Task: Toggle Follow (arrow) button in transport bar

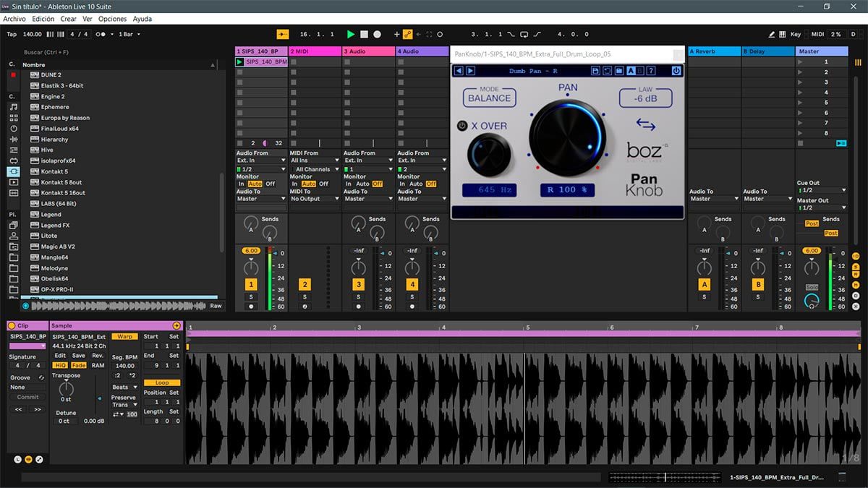Action: 282,34
